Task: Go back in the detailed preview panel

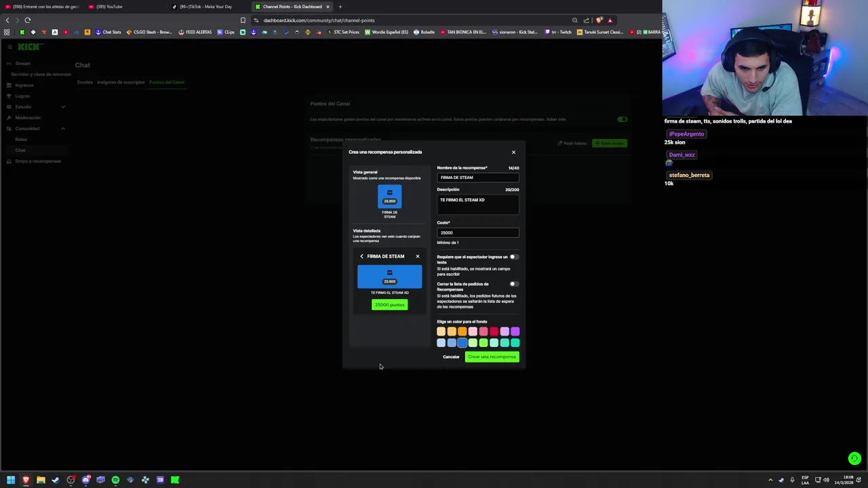Action: pyautogui.click(x=361, y=256)
